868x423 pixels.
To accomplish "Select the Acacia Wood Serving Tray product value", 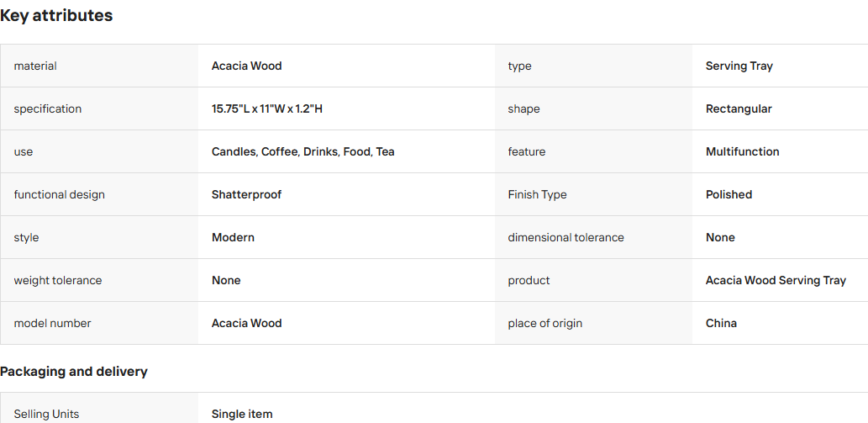I will click(776, 281).
